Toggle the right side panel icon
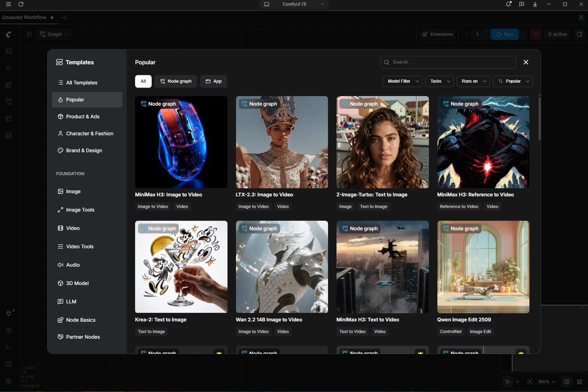 [579, 34]
